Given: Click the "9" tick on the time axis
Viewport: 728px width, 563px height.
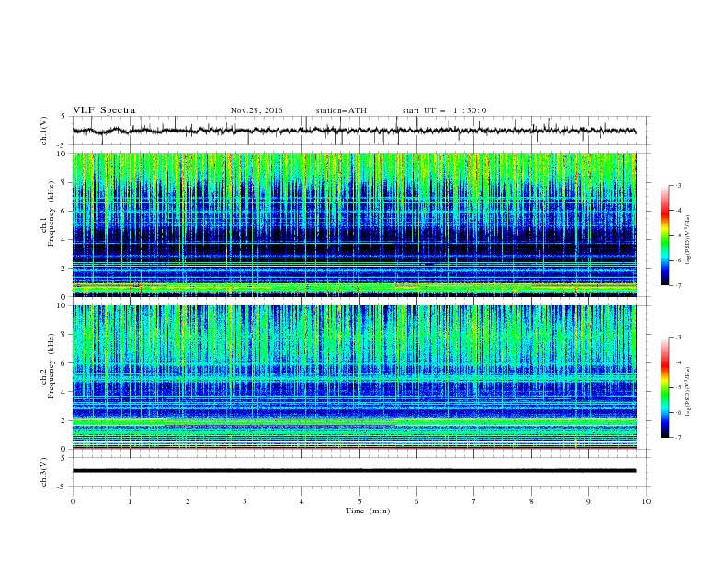Looking at the screenshot, I should (x=588, y=501).
